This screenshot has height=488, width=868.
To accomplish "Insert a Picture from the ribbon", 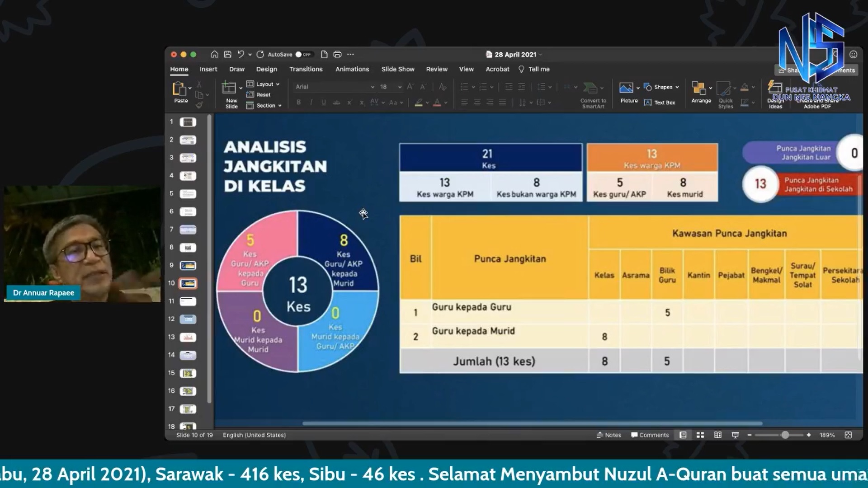I will pyautogui.click(x=629, y=93).
